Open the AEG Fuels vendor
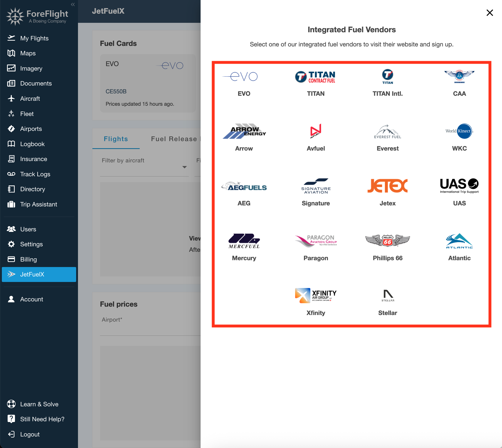The width and height of the screenshot is (502, 448). pyautogui.click(x=244, y=193)
